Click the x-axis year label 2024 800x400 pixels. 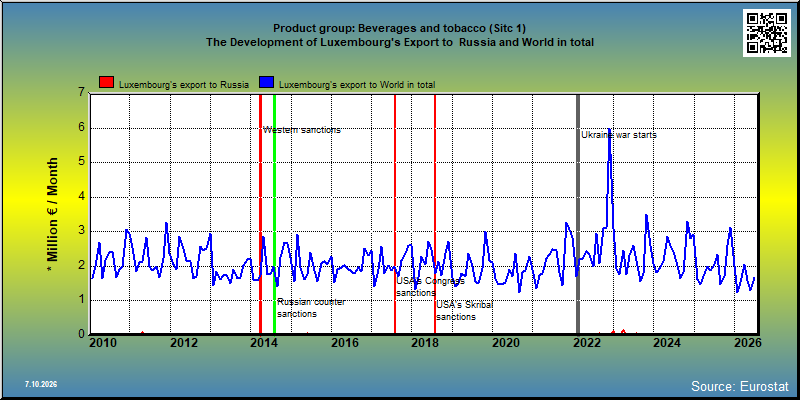click(667, 342)
